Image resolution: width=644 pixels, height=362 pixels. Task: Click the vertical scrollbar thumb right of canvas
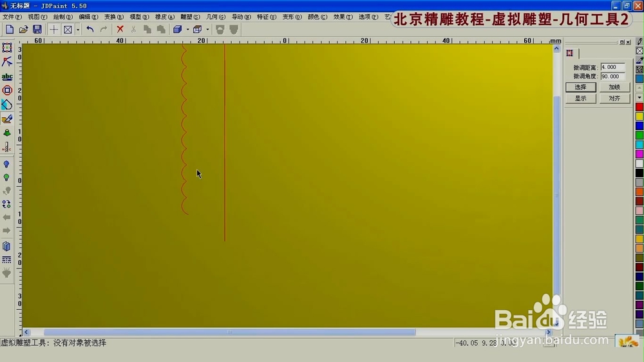[557, 195]
